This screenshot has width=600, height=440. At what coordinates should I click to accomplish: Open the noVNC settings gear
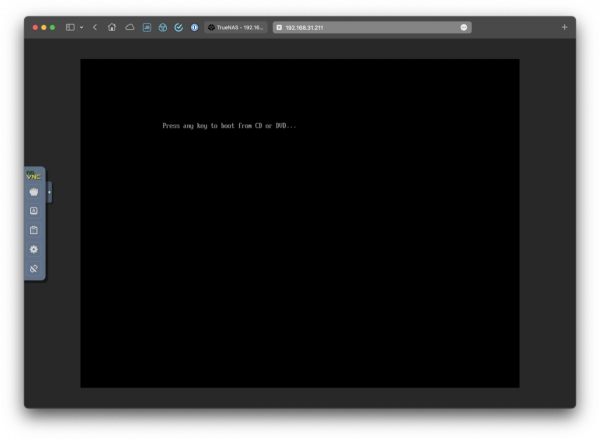pos(33,249)
